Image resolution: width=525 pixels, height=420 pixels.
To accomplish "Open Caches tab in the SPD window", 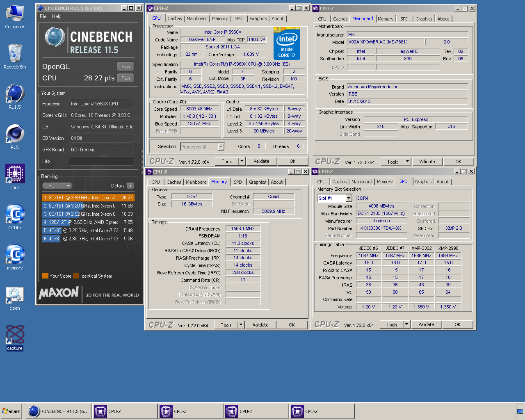I will coord(340,182).
